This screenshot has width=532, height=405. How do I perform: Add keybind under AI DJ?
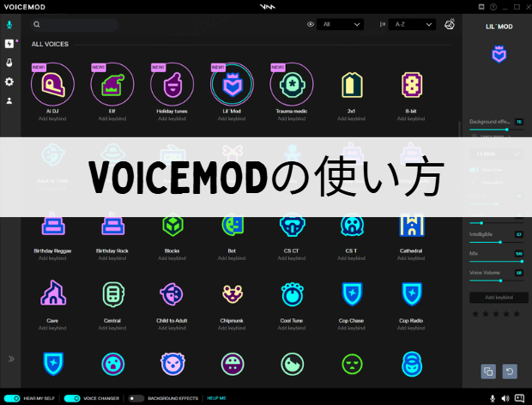pyautogui.click(x=52, y=118)
